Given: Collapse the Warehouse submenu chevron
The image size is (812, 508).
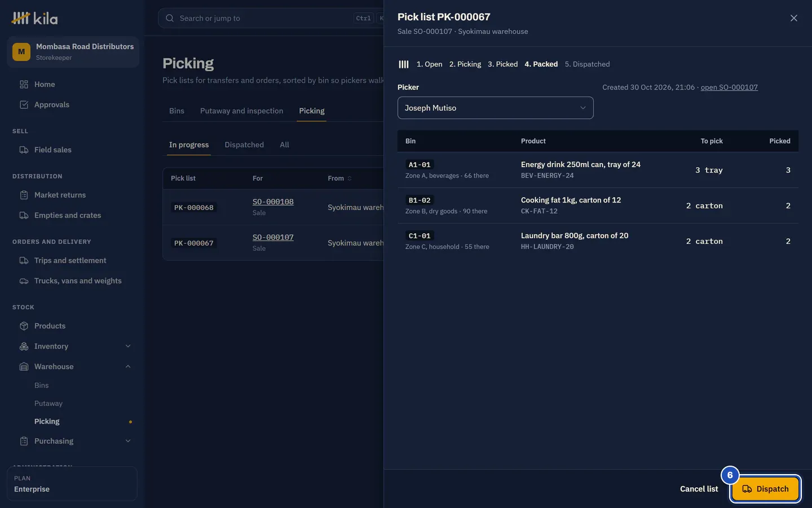Looking at the screenshot, I should (x=128, y=367).
